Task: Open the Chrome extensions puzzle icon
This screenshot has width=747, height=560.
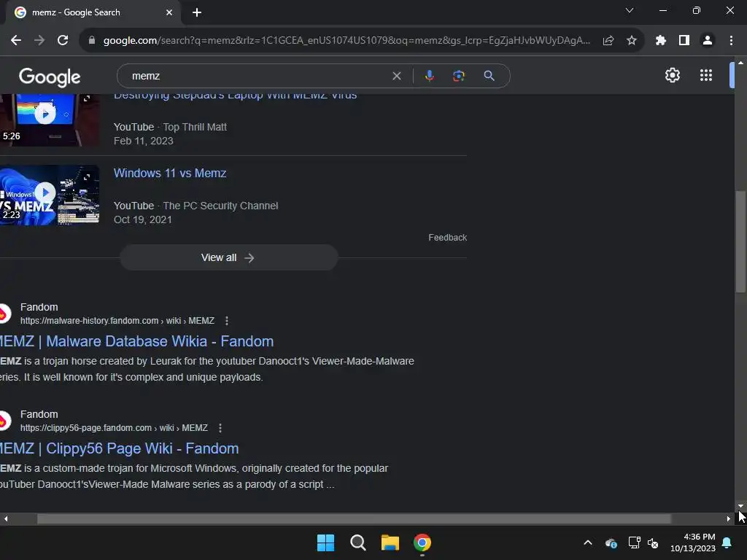Action: coord(661,41)
